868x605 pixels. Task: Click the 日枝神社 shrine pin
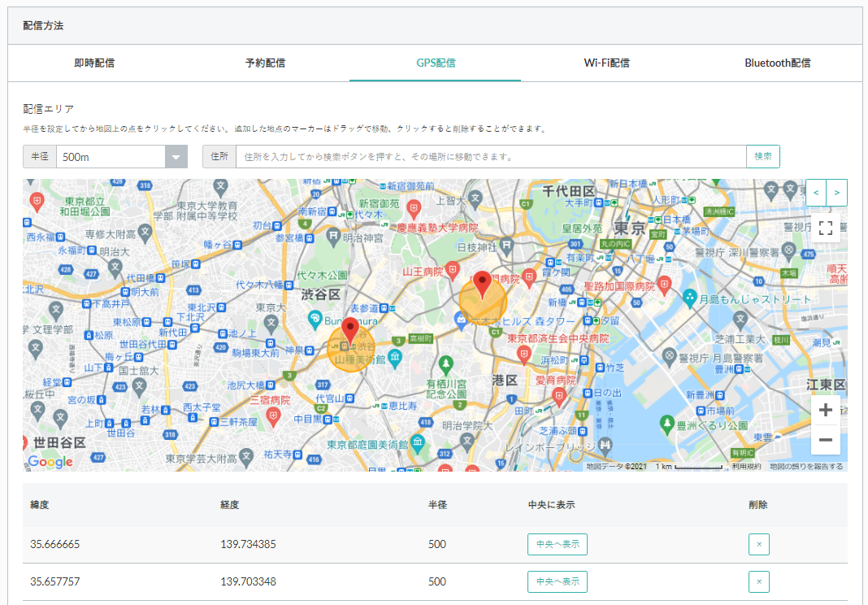tap(506, 245)
